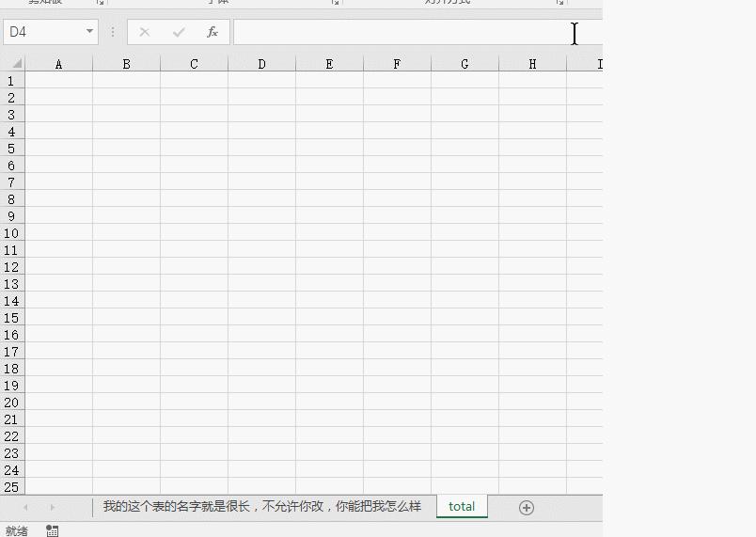Select cell A1

point(59,81)
